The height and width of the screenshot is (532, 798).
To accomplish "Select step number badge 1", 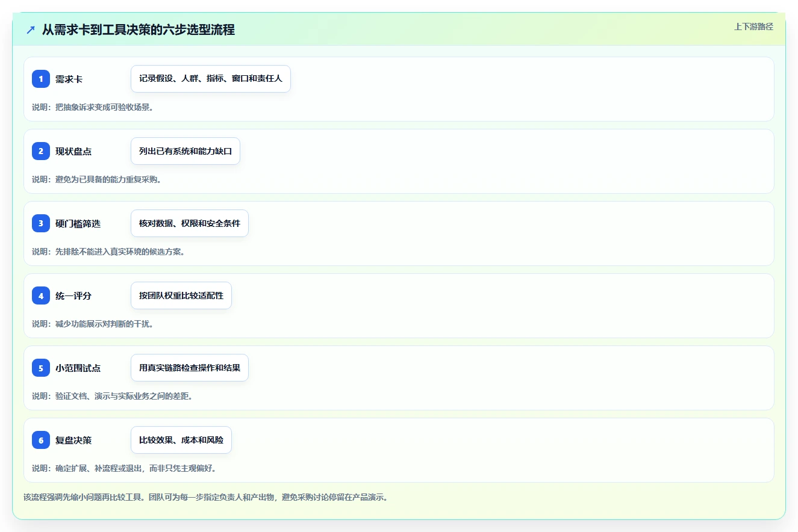I will coord(41,79).
